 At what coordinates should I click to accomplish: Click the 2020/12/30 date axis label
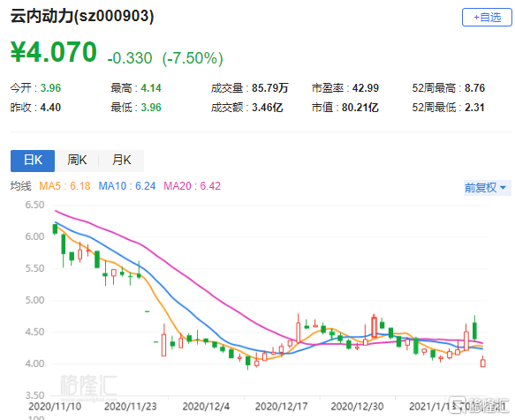[x=358, y=407]
